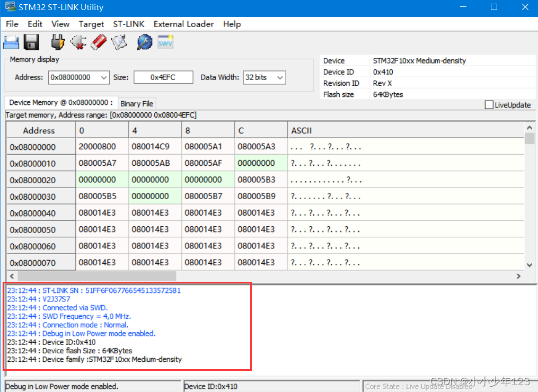Connect to target using plug icon

tap(58, 42)
